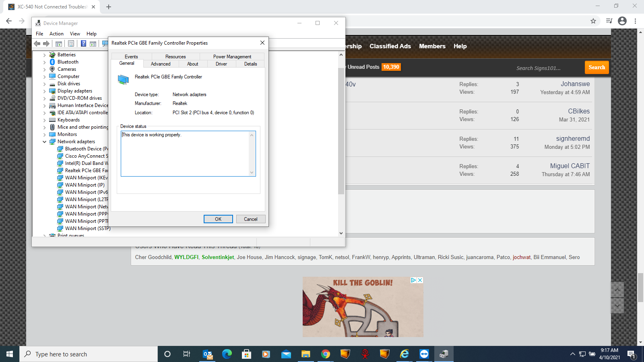Click the Search Signs101 input field
The image size is (644, 362).
point(538,68)
